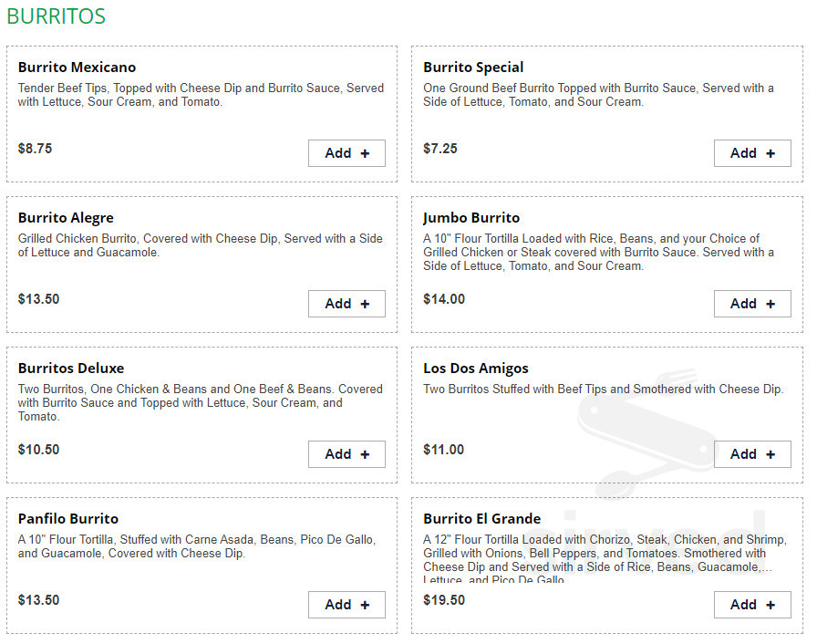Image resolution: width=817 pixels, height=644 pixels.
Task: Click the Burrito El Grande heading
Action: (481, 519)
